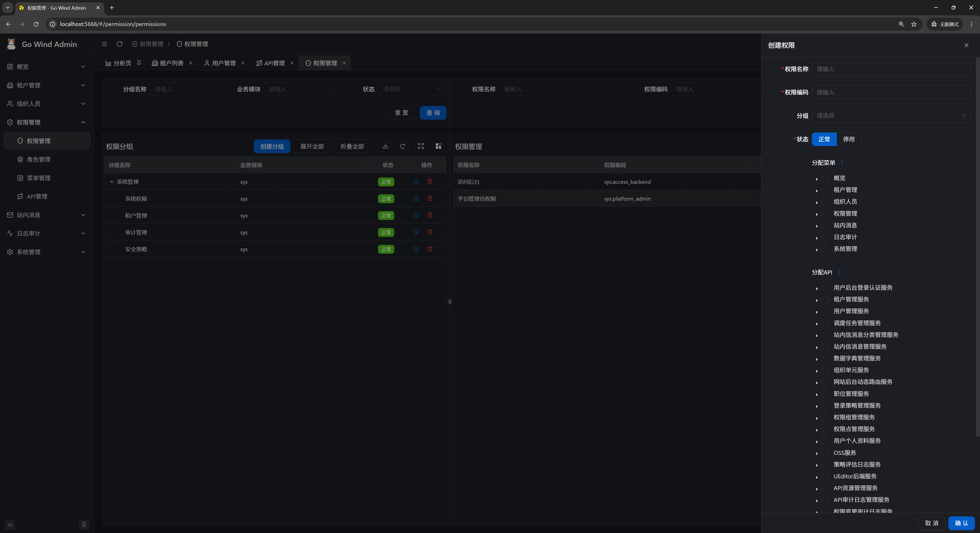Check the 数据字典管理服务 API checkbox
The width and height of the screenshot is (980, 533).
[x=825, y=359]
